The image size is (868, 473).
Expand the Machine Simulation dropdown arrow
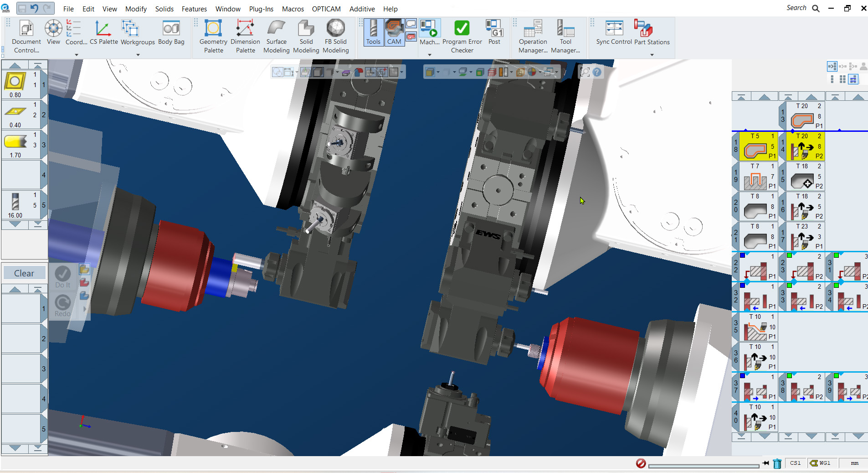(x=429, y=55)
